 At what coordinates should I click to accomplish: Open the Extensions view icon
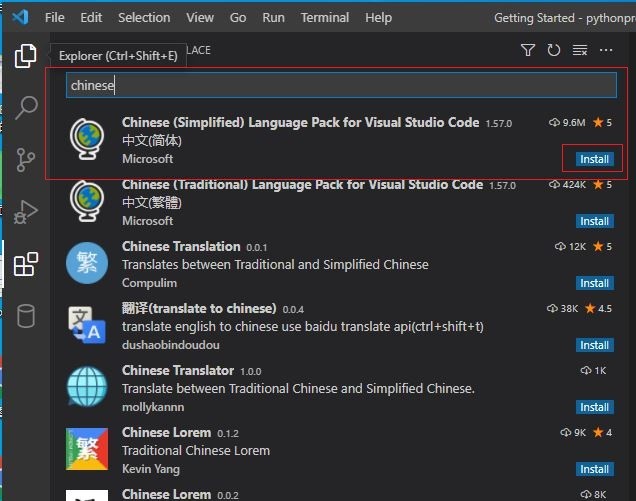pyautogui.click(x=26, y=265)
